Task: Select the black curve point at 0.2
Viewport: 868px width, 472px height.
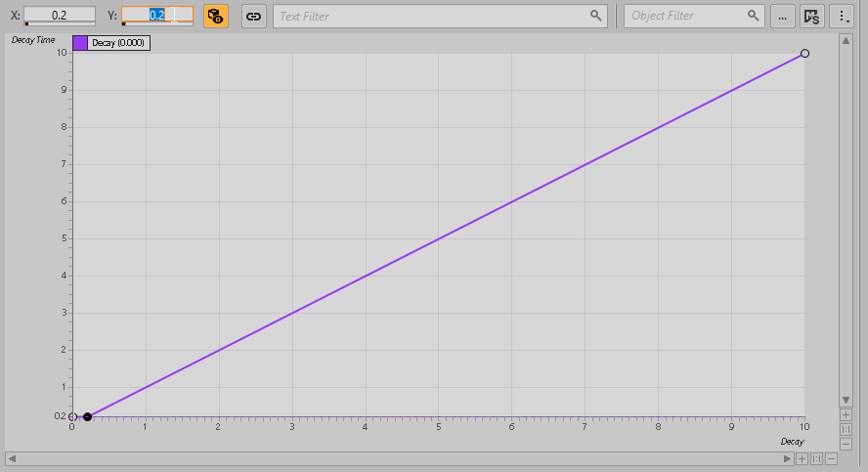Action: click(x=87, y=417)
